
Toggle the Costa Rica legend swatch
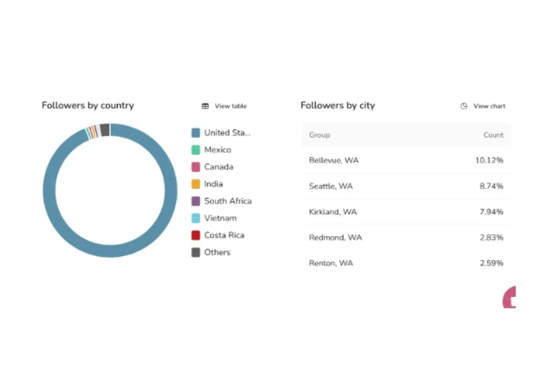pyautogui.click(x=196, y=235)
